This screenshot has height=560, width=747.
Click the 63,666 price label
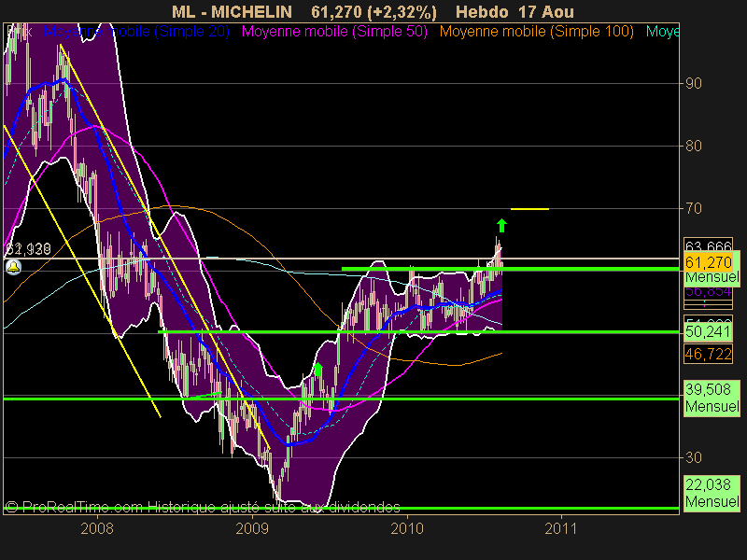pos(708,245)
